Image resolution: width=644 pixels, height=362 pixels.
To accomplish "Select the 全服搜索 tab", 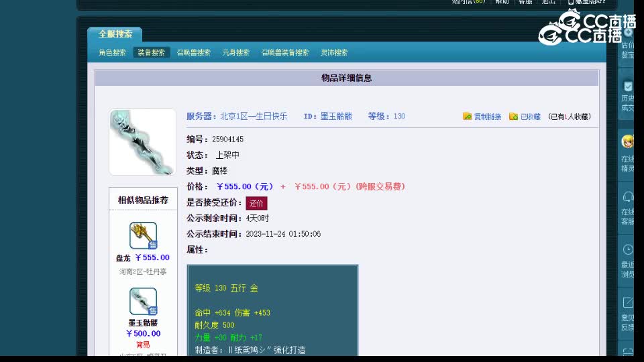I will [x=115, y=34].
